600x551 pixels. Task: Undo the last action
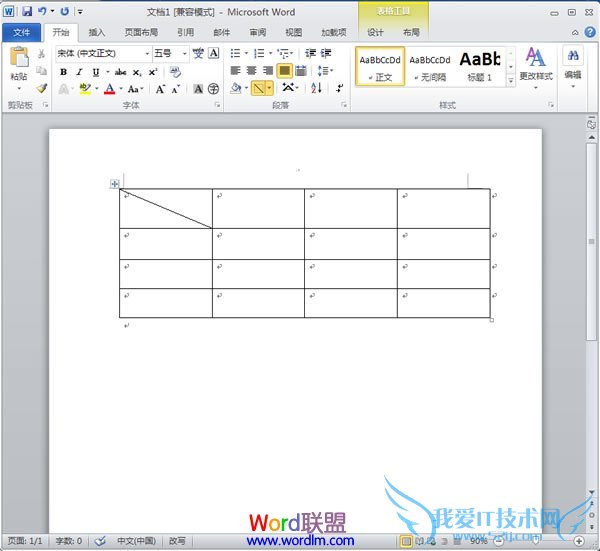point(42,11)
